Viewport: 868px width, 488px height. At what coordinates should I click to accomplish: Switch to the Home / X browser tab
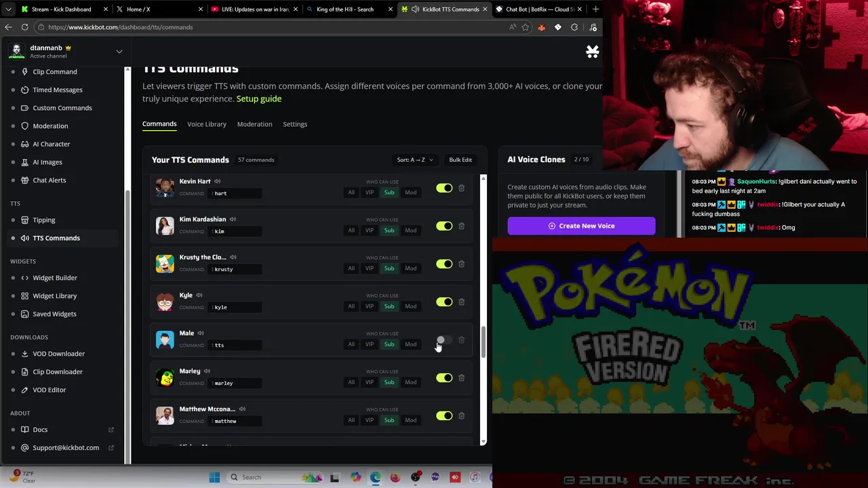pyautogui.click(x=159, y=9)
